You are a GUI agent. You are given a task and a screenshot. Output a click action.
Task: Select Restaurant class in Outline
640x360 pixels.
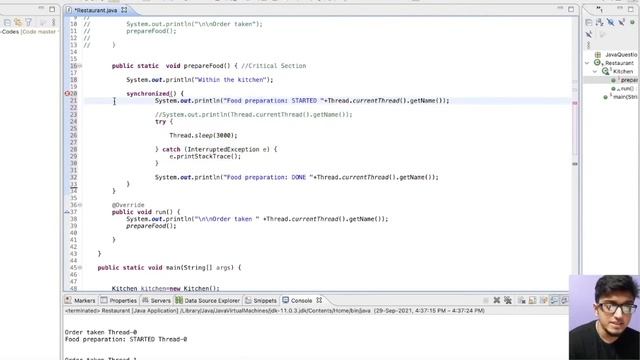[614, 63]
